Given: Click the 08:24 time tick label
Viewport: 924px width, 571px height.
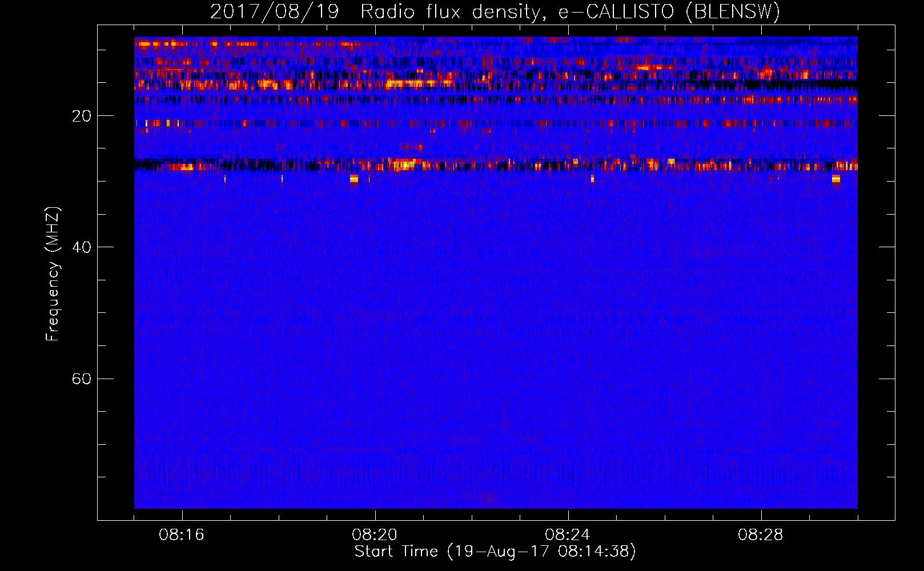Looking at the screenshot, I should click(x=568, y=535).
